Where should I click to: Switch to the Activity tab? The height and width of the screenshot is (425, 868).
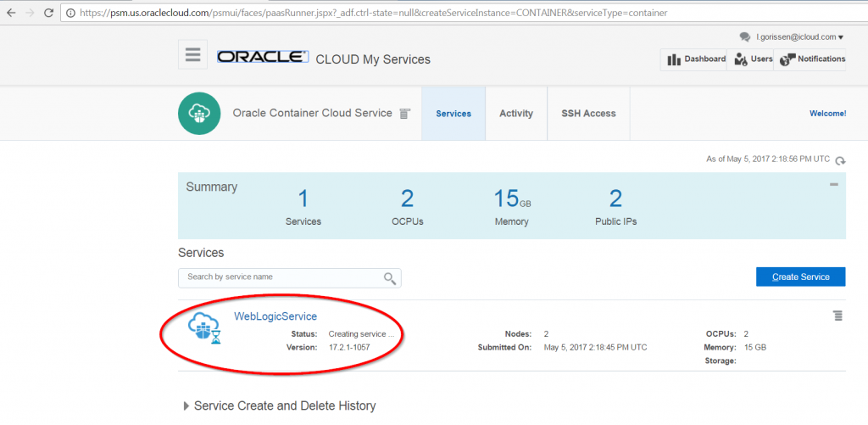(x=515, y=114)
